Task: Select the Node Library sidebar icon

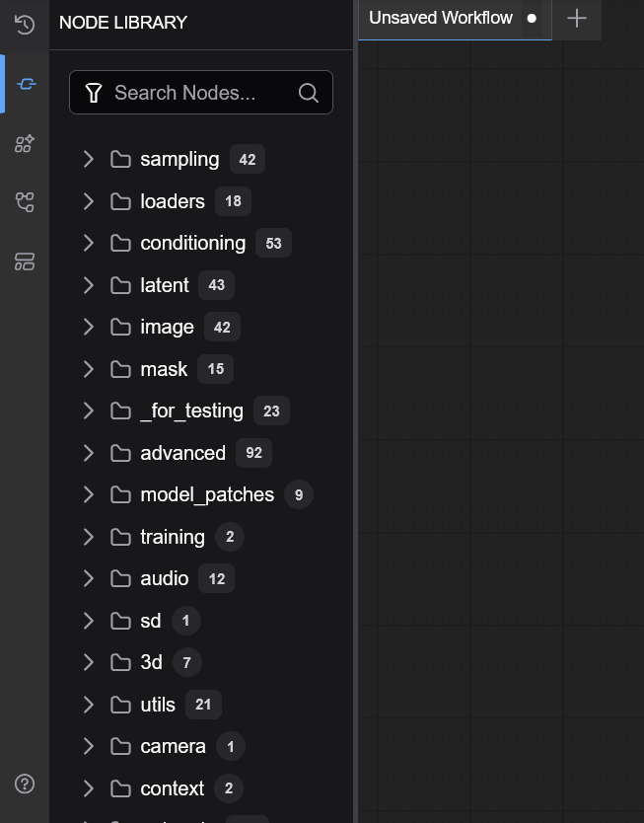Action: [24, 83]
